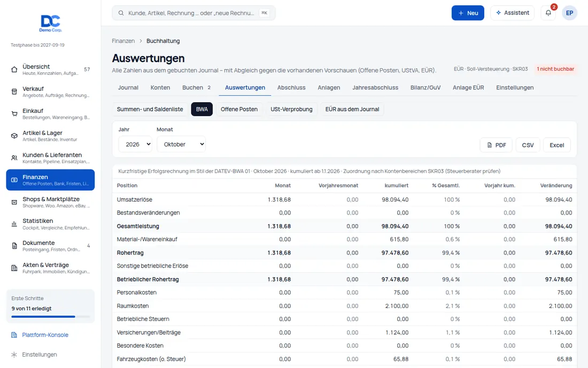
Task: Click the PDF document icon
Action: click(x=489, y=145)
